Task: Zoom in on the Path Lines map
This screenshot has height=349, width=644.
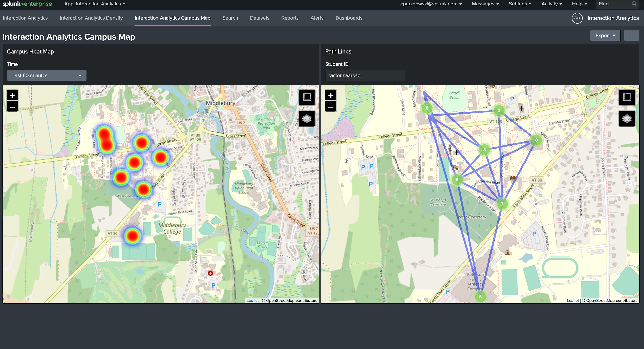Action: pos(330,95)
